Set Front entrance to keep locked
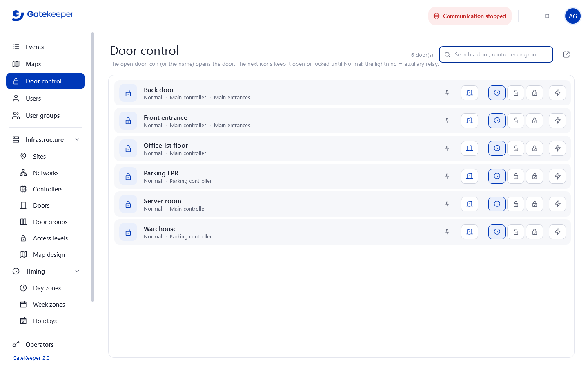This screenshot has height=368, width=588. coord(535,121)
